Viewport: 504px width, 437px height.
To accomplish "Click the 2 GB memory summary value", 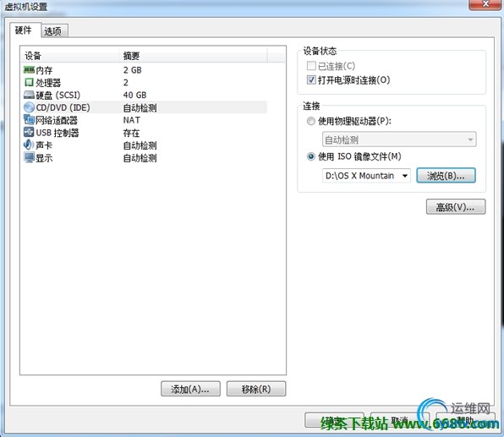I will (x=133, y=70).
